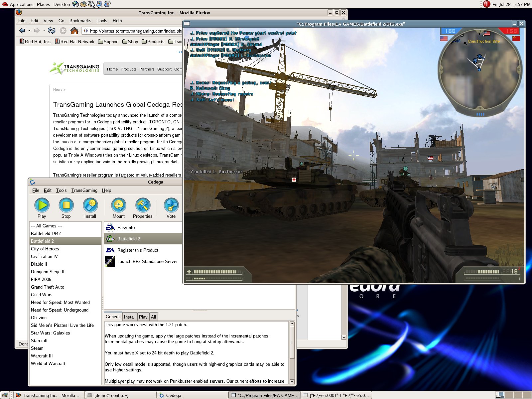
Task: Select Oblivion in games list
Action: click(66, 318)
